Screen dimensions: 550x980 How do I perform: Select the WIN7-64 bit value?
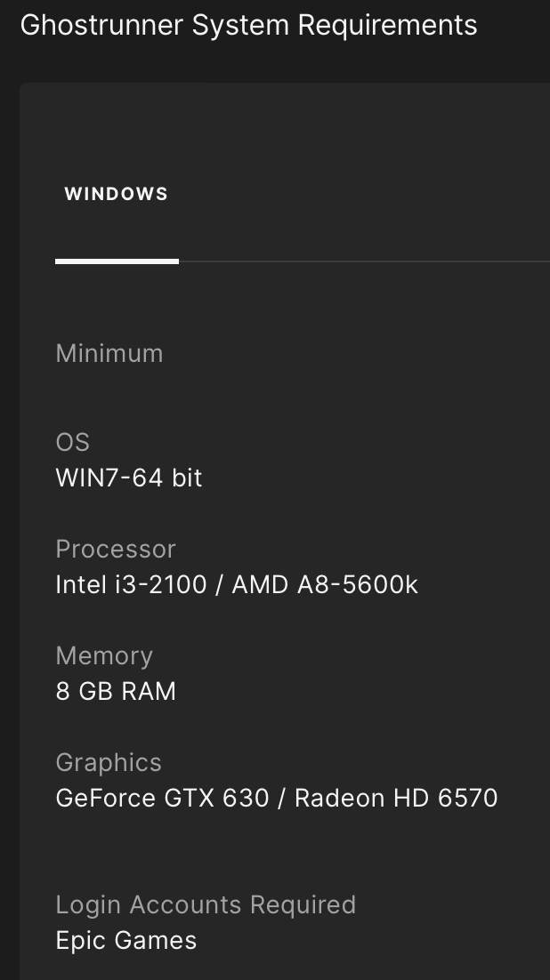click(x=129, y=478)
